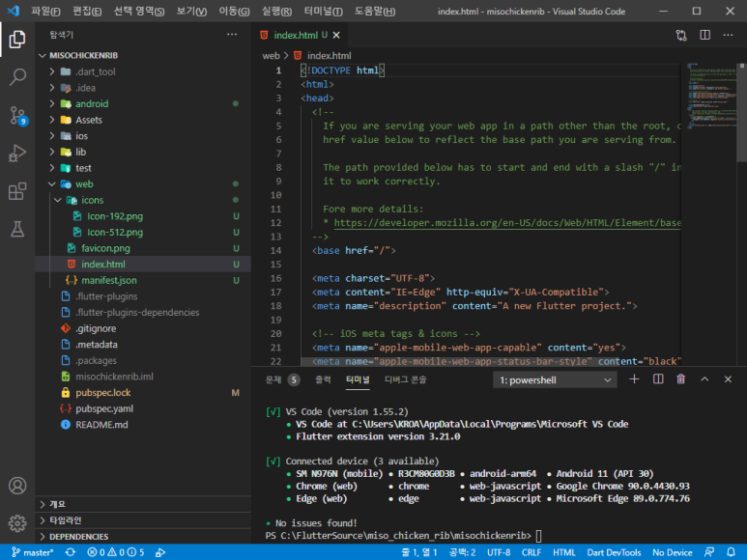
Task: Open the Explorer view in activity bar
Action: 17,39
